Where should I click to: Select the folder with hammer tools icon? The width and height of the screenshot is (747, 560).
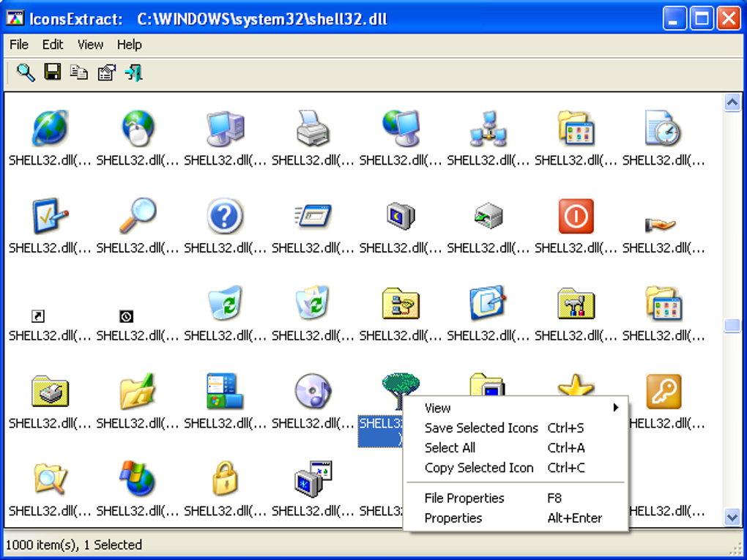576,303
